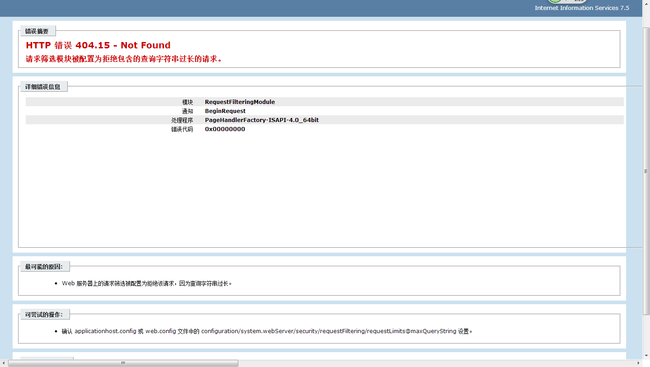Click the scroll left arrow
650x367 pixels.
click(x=4, y=363)
